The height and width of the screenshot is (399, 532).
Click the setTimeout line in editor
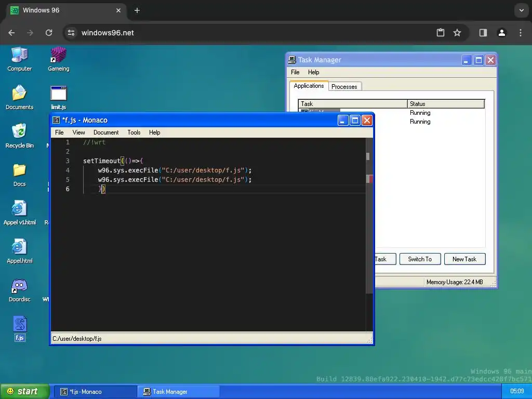[x=113, y=161]
